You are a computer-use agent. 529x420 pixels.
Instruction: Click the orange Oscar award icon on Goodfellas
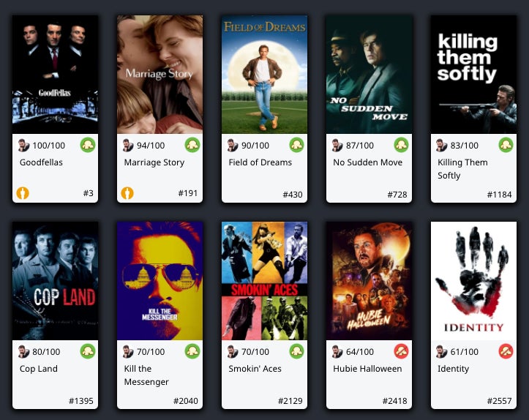(23, 193)
